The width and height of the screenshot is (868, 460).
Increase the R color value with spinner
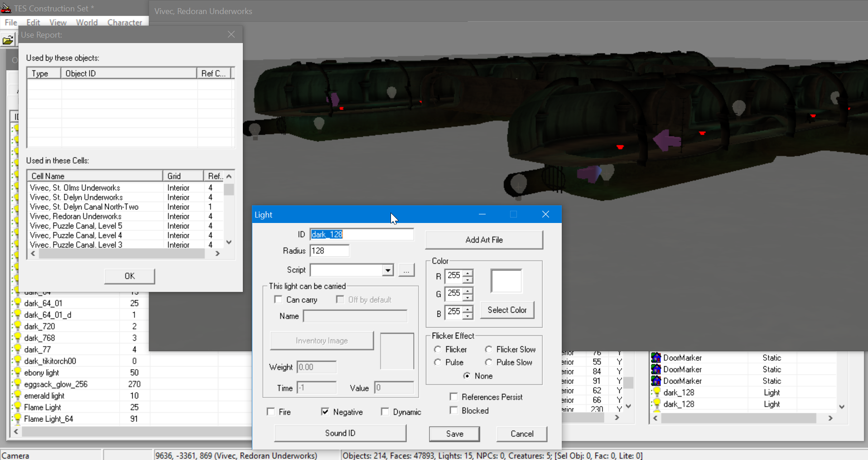pos(468,273)
